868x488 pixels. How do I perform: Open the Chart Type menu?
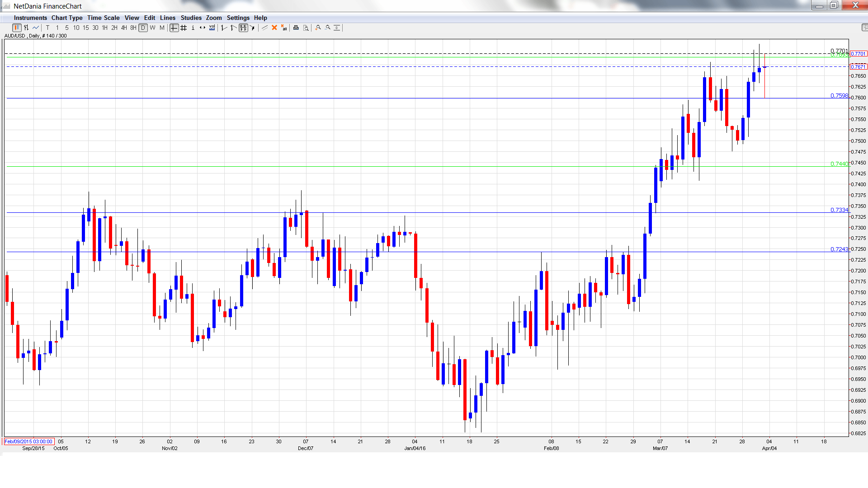point(67,18)
